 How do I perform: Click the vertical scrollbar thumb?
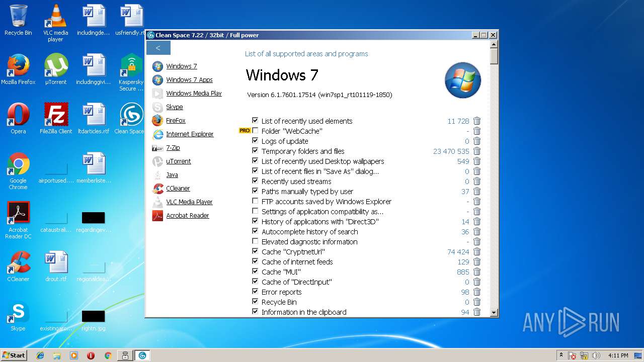[494, 56]
